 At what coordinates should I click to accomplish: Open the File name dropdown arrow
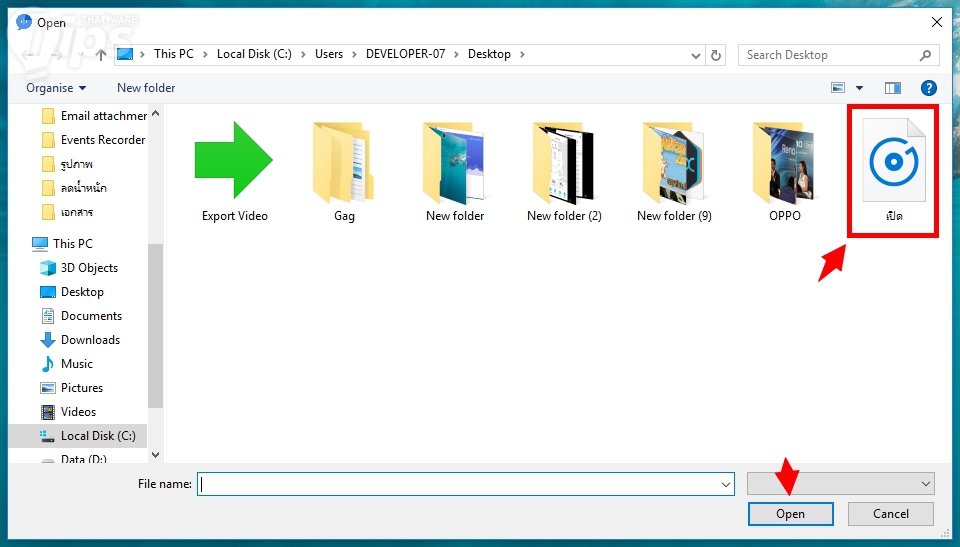tap(726, 485)
